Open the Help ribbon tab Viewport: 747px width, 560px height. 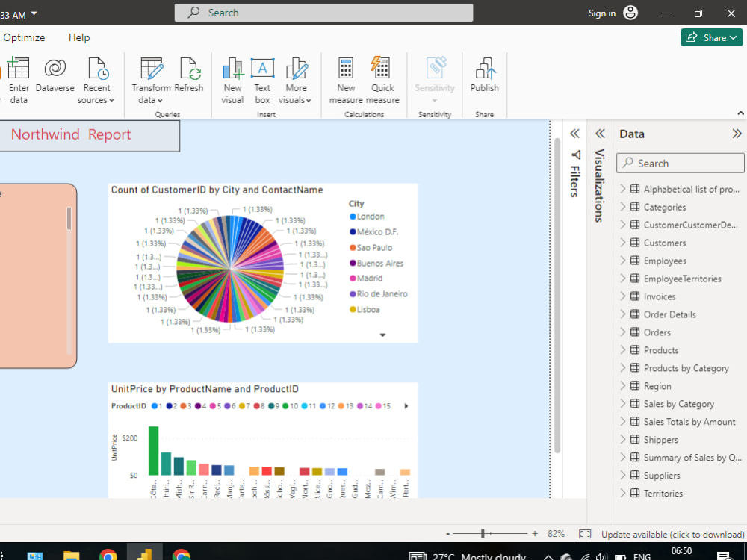tap(79, 37)
